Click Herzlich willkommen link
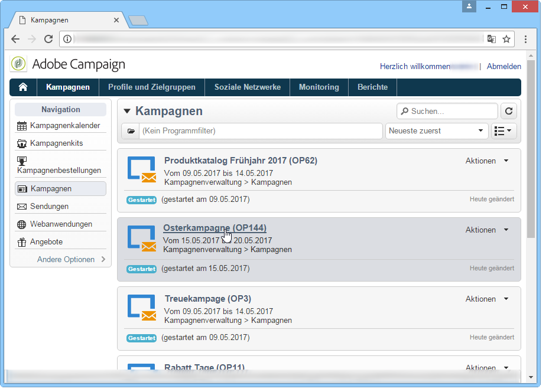Viewport: 549px width, 392px height. pos(415,67)
